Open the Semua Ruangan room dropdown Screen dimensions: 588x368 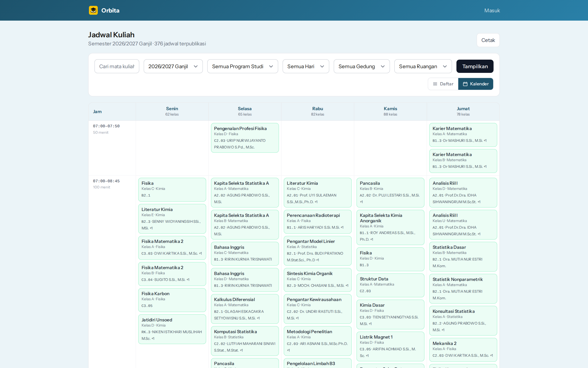(x=423, y=66)
